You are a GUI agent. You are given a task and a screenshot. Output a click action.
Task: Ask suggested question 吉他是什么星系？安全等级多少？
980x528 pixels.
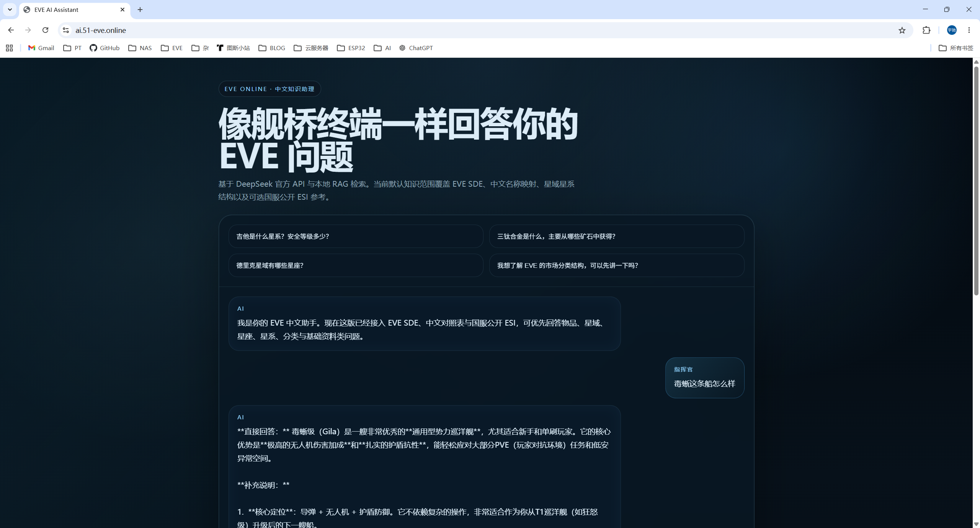(356, 236)
